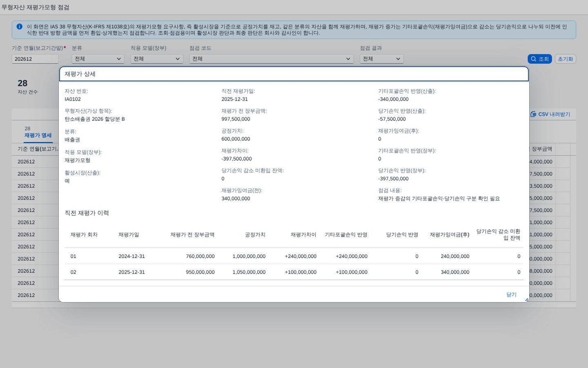This screenshot has height=368, width=588.
Task: Open the 적용 모델(장부) dropdown
Action: pyautogui.click(x=157, y=59)
